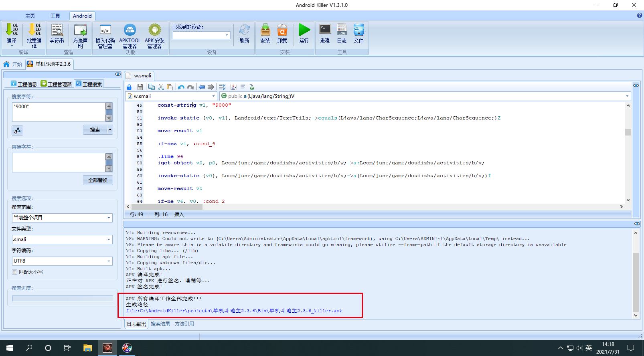644x356 pixels.
Task: Expand the 编译 group dropdown arrow
Action: [x=12, y=47]
